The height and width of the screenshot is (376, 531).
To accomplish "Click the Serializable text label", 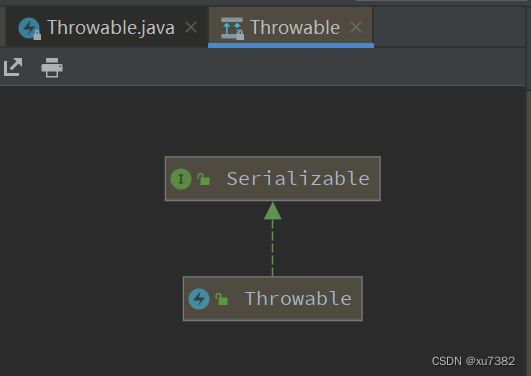I will (298, 179).
